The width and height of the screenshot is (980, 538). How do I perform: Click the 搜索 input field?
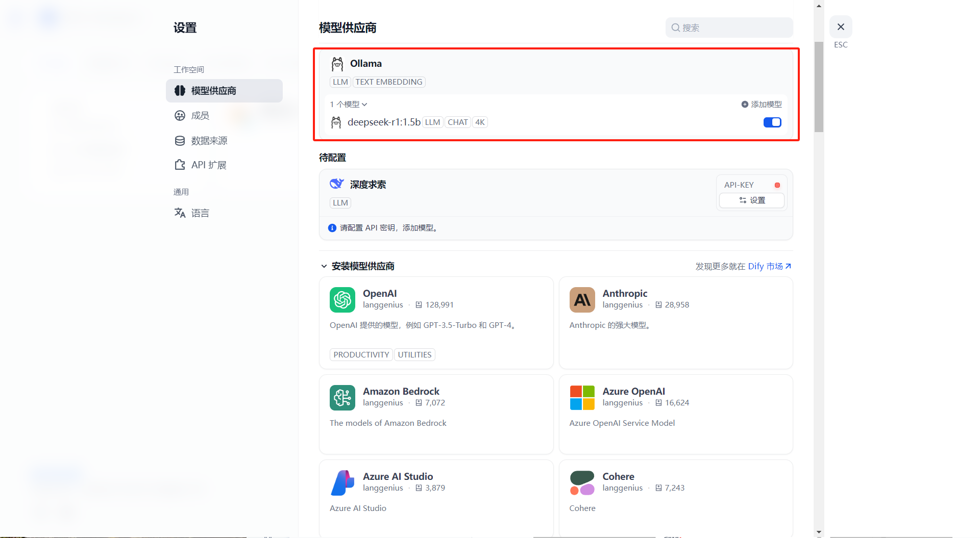729,28
